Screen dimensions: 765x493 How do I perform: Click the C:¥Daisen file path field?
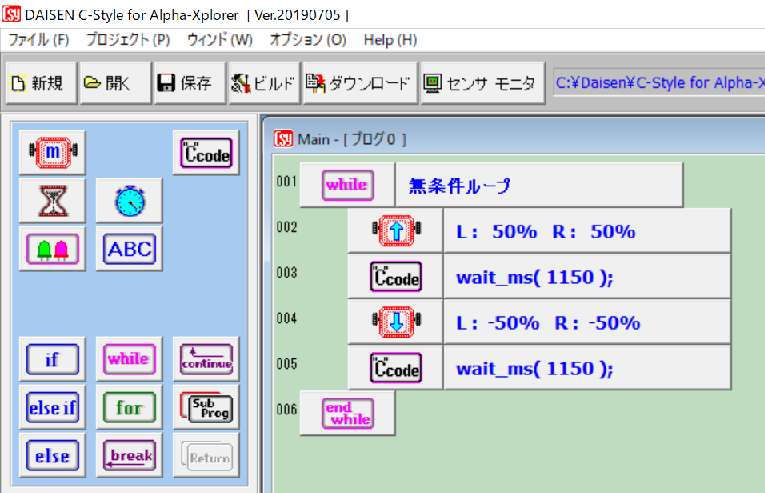pyautogui.click(x=659, y=82)
